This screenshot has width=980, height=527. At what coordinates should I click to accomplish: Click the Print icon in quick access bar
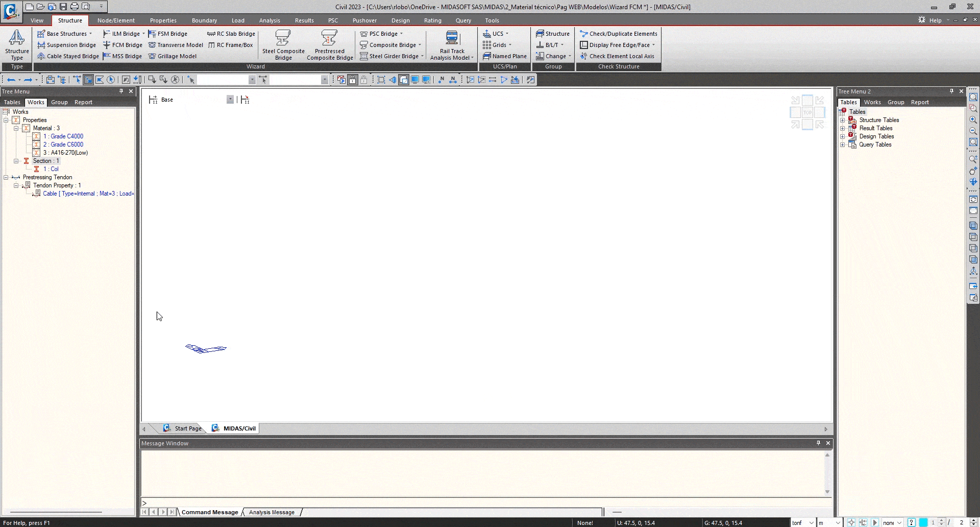[x=75, y=7]
